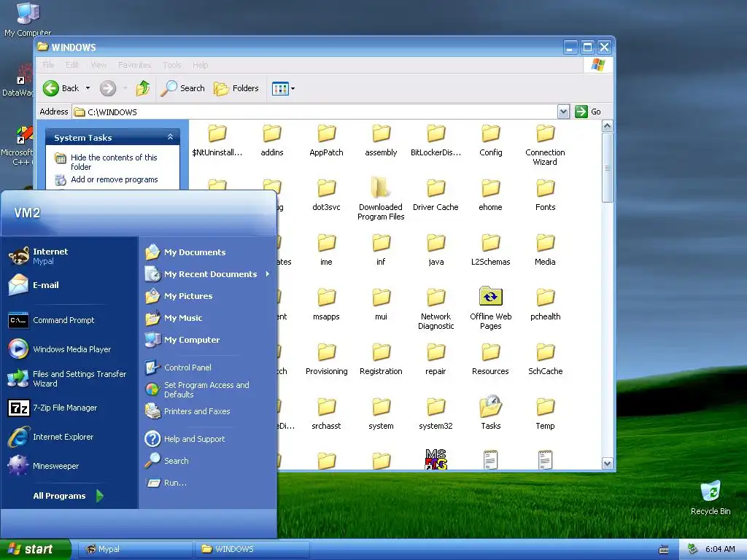
Task: Select the Temp folder
Action: [545, 414]
